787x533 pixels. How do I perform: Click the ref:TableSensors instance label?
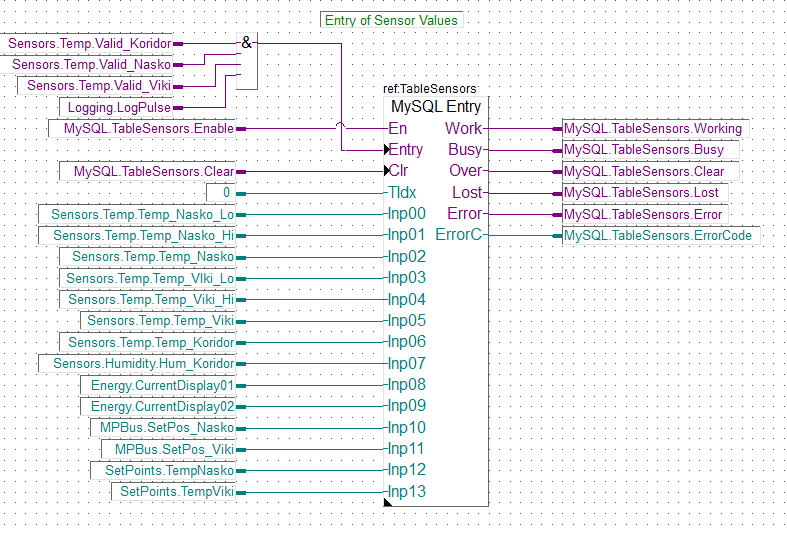pos(430,89)
